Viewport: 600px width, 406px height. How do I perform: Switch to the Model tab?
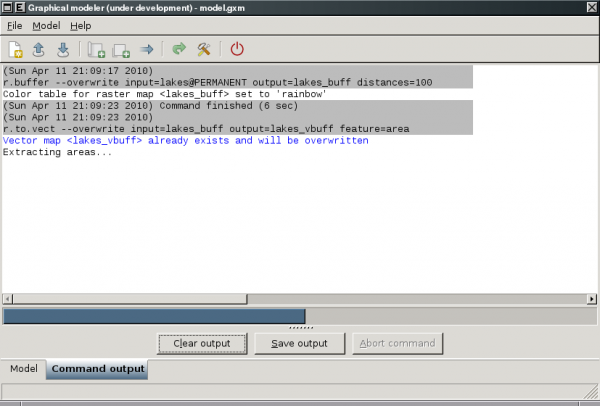tap(23, 369)
